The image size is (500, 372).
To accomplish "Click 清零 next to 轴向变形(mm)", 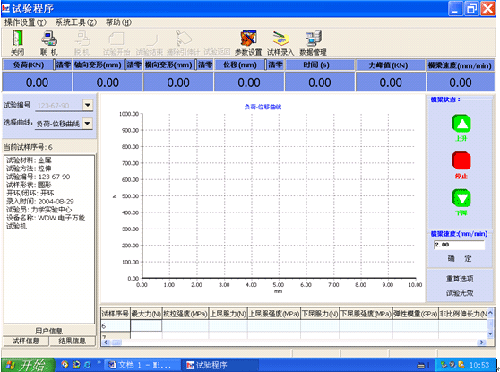I will 134,65.
